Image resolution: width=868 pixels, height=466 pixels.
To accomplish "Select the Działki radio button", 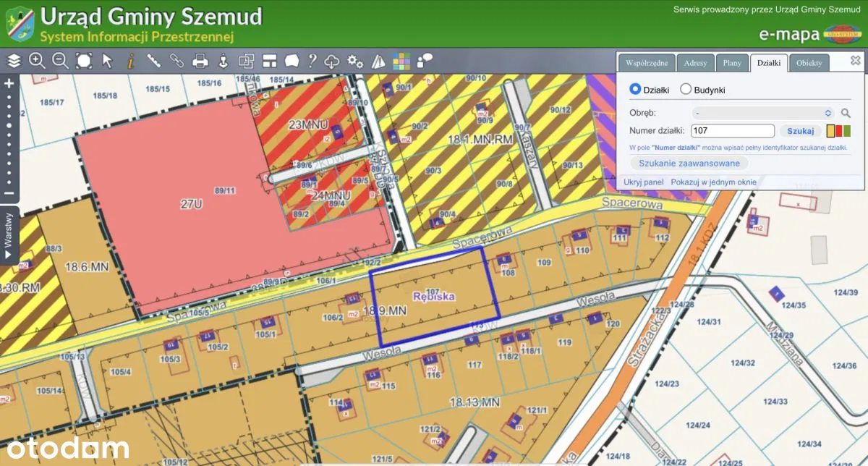I will [x=636, y=89].
